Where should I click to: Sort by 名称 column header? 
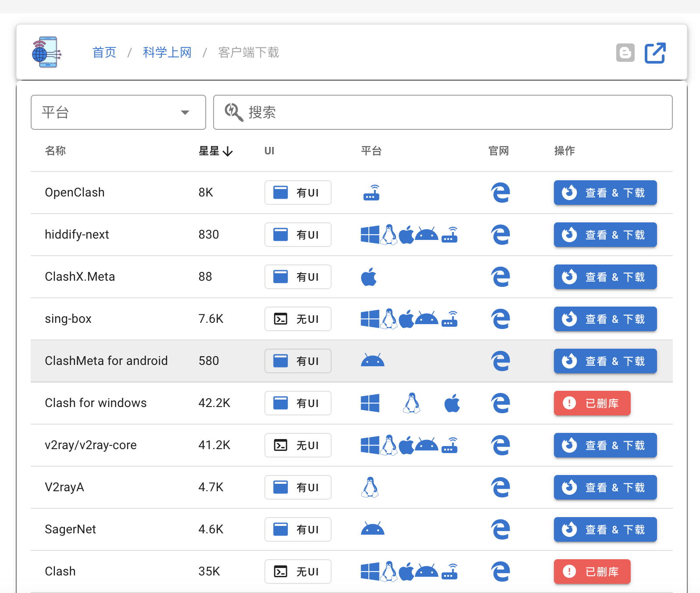pyautogui.click(x=55, y=151)
